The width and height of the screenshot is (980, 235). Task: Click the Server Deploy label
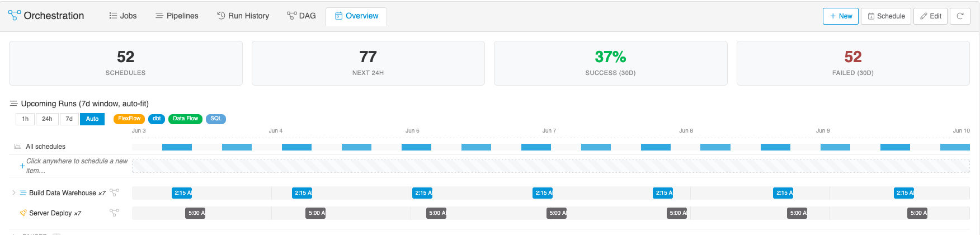(x=50, y=213)
